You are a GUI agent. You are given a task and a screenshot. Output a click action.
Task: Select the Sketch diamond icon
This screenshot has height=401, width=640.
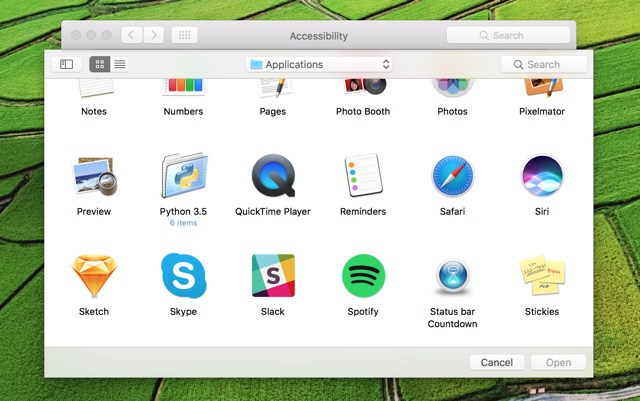(x=94, y=276)
